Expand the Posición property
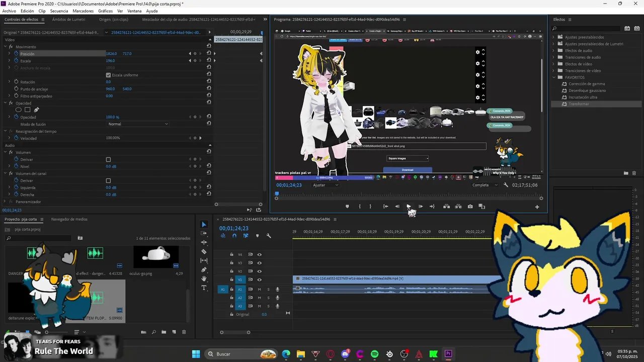 coord(9,53)
